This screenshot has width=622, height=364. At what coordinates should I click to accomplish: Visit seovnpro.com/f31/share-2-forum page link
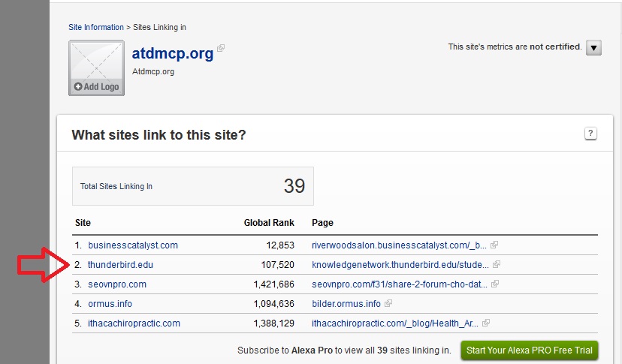[x=400, y=284]
